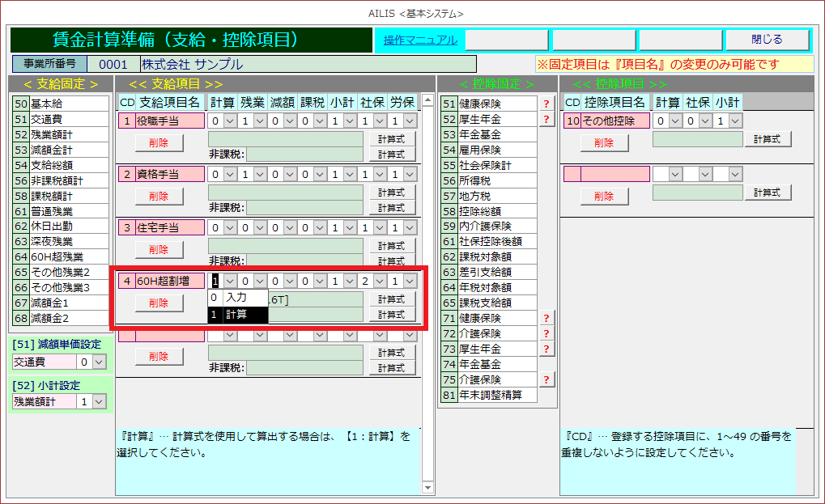Click the help icon beside 51 健康保険
Screen dimensions: 825x504
(546, 104)
